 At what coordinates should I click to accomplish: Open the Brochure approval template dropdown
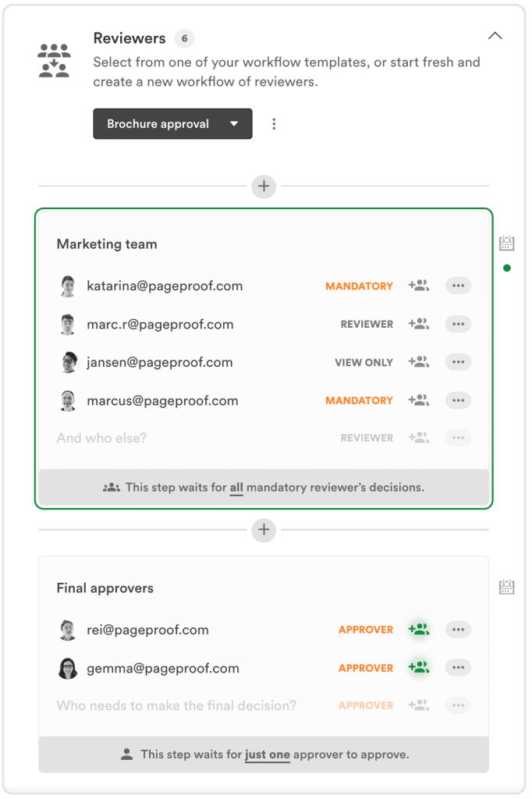tap(172, 124)
